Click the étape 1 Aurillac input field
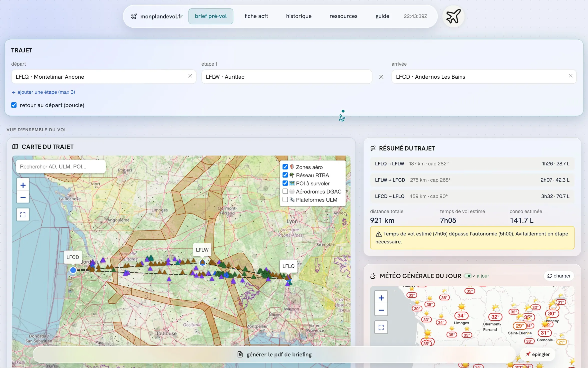 click(x=287, y=77)
